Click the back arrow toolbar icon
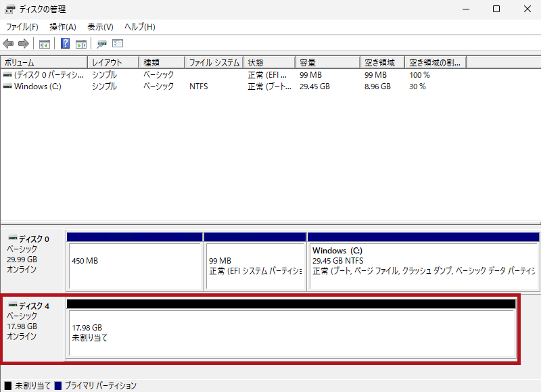Image resolution: width=541 pixels, height=392 pixels. [x=8, y=44]
